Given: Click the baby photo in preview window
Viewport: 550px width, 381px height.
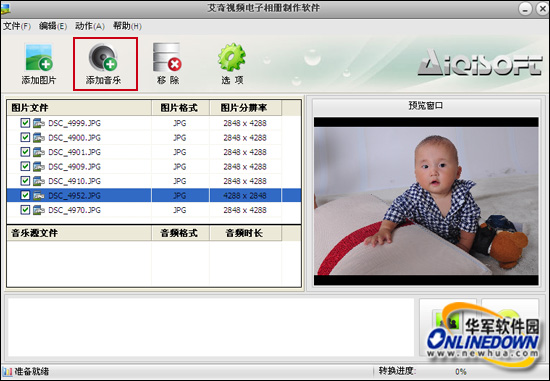Looking at the screenshot, I should point(426,201).
